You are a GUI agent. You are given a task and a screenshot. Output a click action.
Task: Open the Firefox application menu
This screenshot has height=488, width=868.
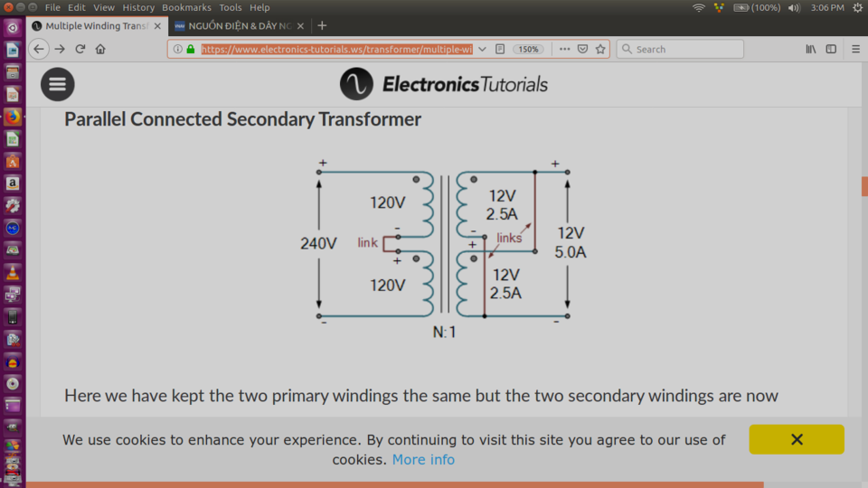[855, 49]
